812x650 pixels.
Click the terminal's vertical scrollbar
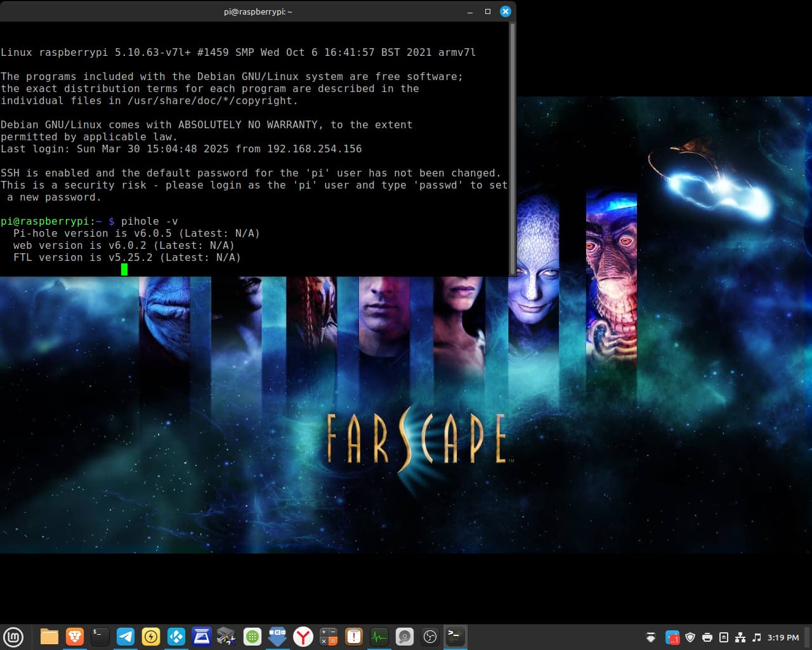tap(512, 146)
